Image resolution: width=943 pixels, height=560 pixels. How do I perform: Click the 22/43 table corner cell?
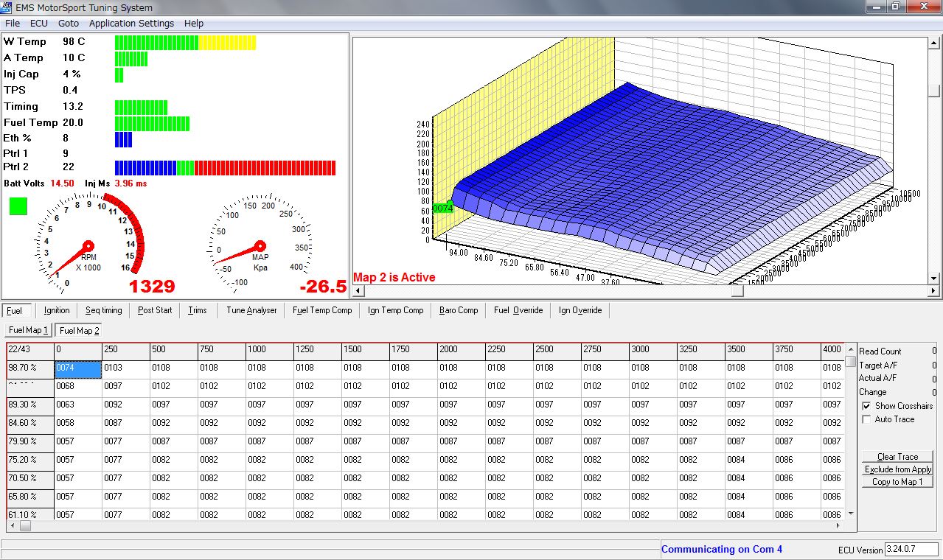(30, 351)
